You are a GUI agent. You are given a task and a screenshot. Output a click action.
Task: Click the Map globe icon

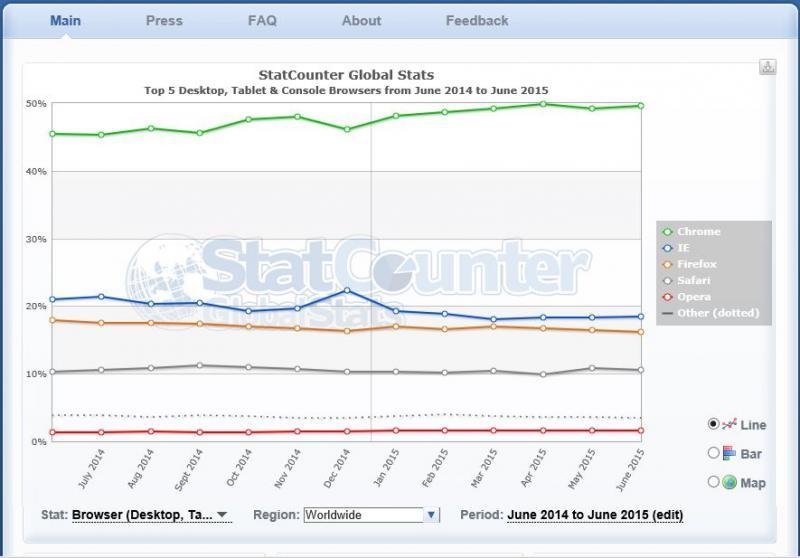point(729,482)
